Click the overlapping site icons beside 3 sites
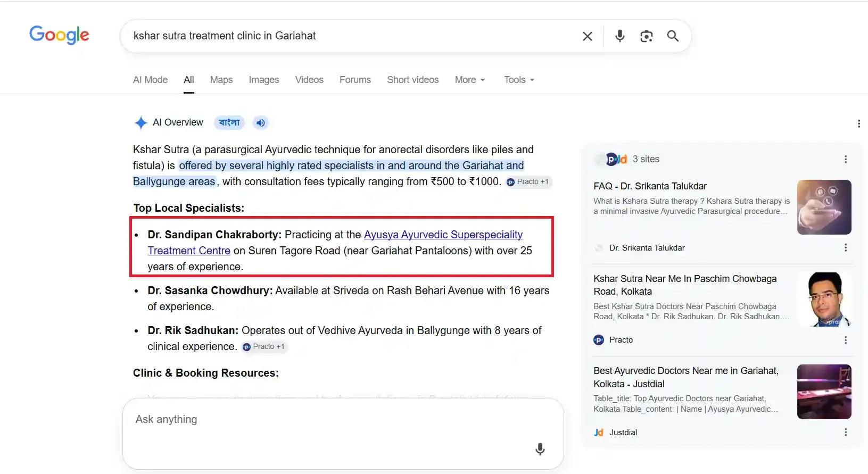868x474 pixels. pyautogui.click(x=611, y=159)
